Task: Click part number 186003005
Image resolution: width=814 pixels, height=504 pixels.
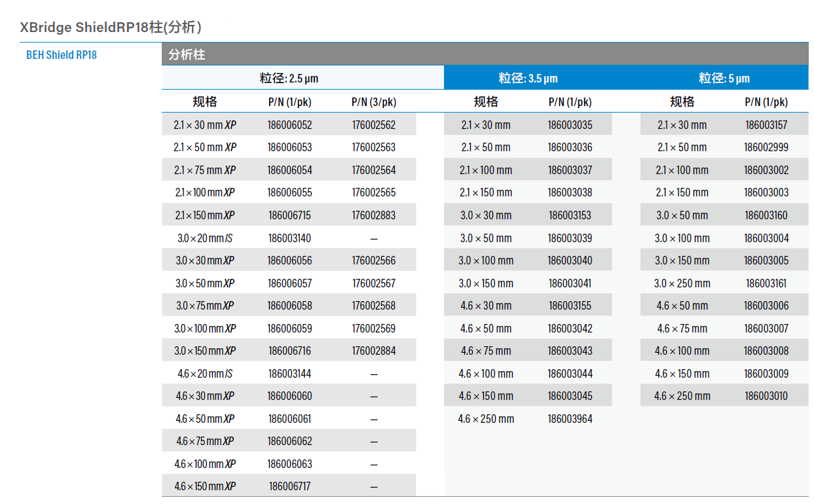Action: tap(766, 261)
